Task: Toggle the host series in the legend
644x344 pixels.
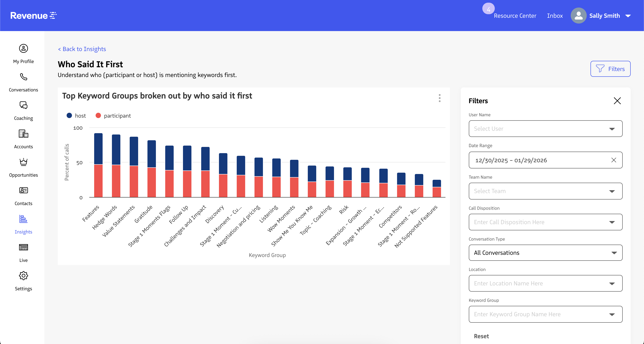Action: [x=76, y=115]
